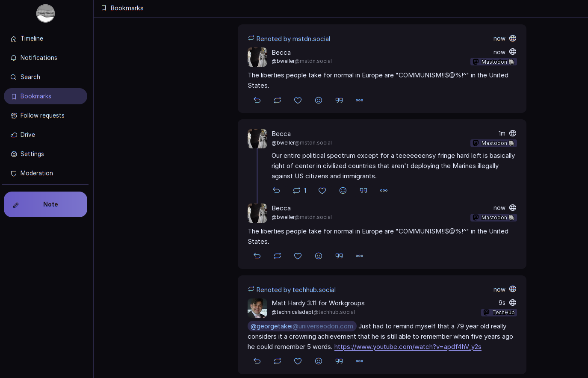Open Matt Hardy's profile avatar
The width and height of the screenshot is (588, 378).
pyautogui.click(x=257, y=308)
